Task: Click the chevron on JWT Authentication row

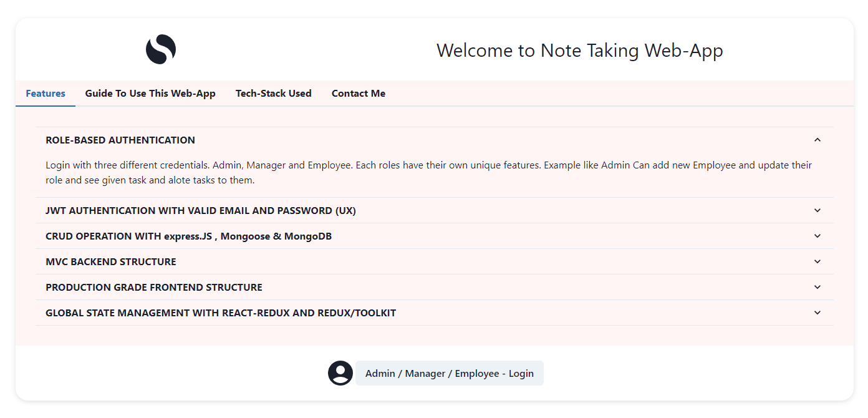Action: click(x=817, y=210)
